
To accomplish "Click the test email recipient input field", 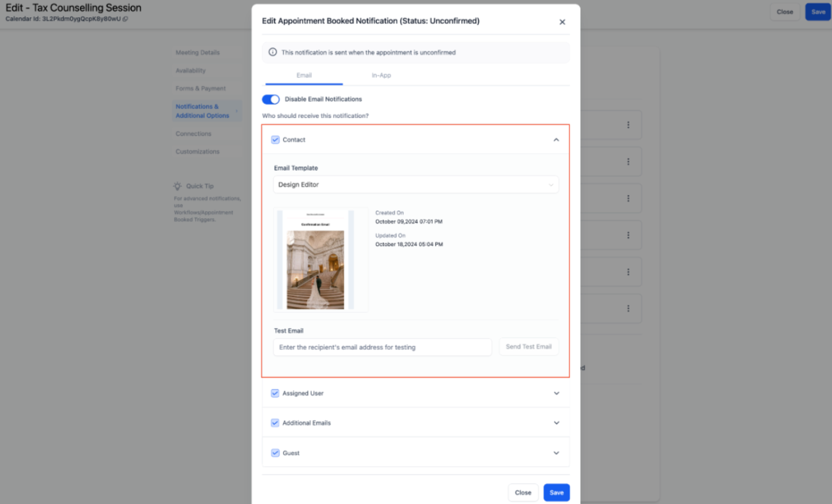I will coord(382,347).
